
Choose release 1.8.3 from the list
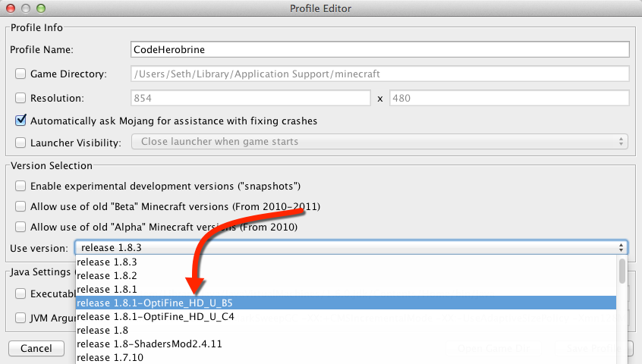(346, 262)
